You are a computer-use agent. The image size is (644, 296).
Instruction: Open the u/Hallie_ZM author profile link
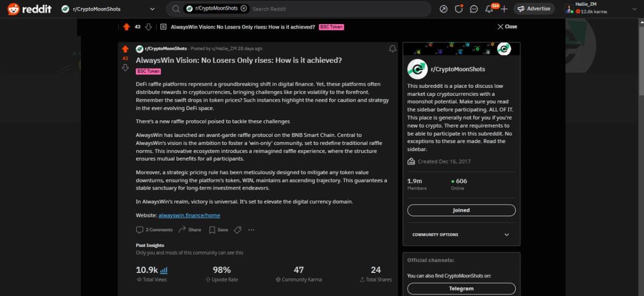coord(224,49)
